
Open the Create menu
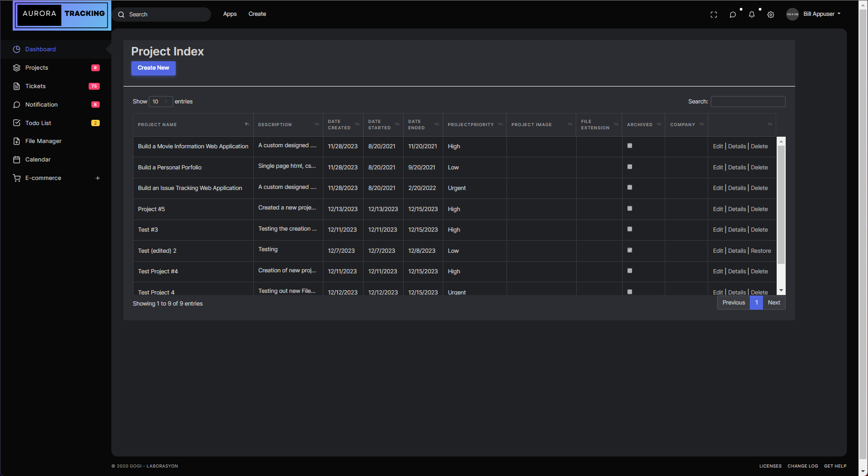pos(257,14)
